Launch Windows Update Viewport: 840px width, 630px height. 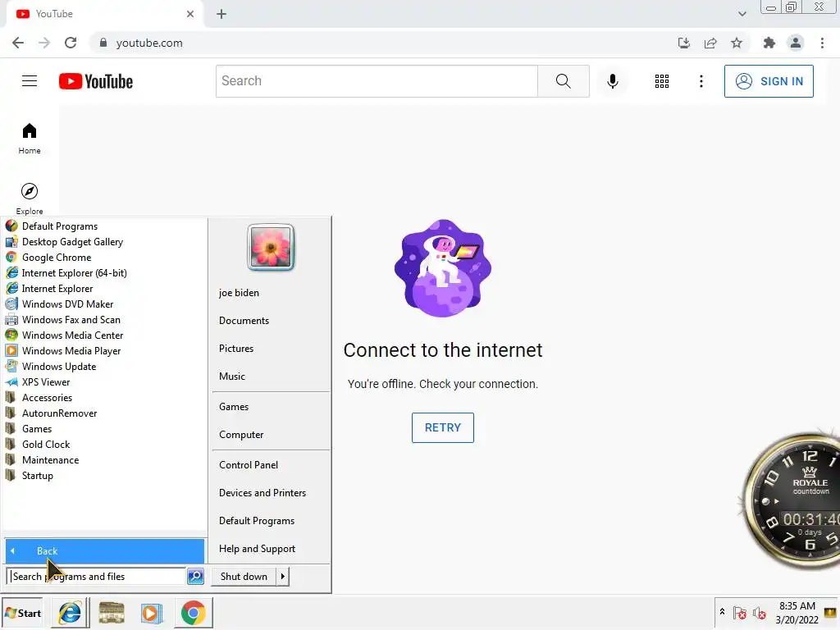[59, 367]
